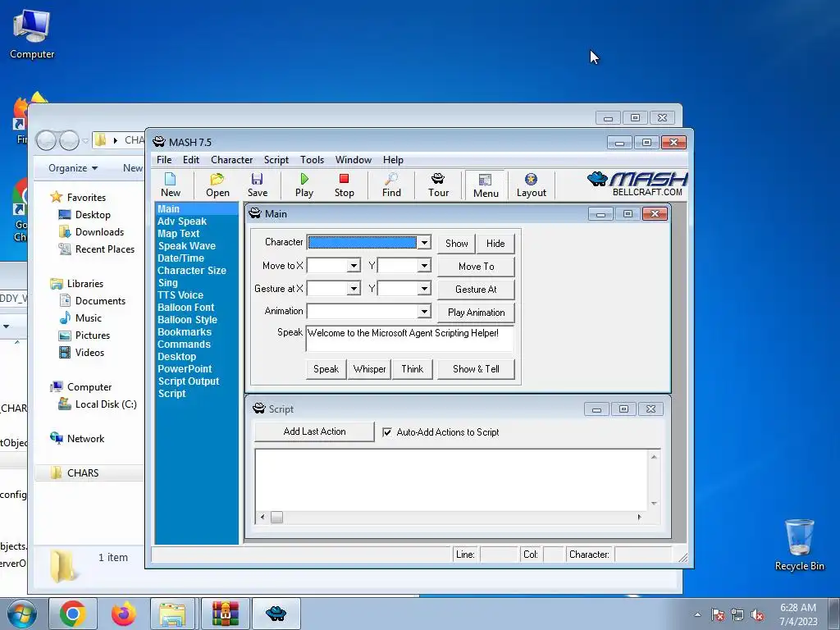Click the hat icon in the Script window title

258,409
